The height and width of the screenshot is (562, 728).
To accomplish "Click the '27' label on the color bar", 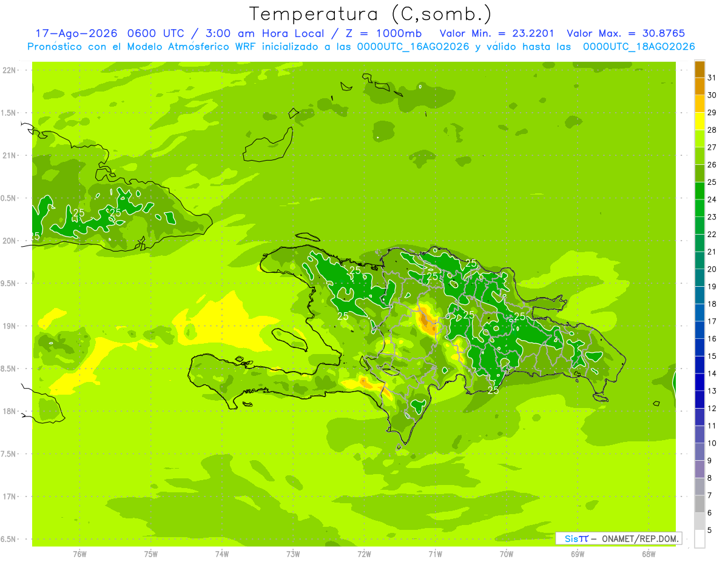I will 712,147.
